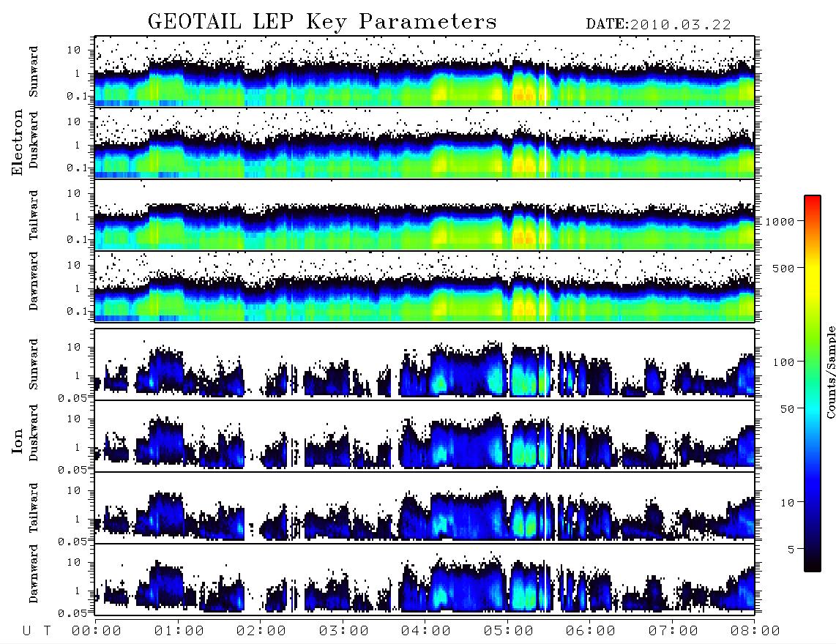Click the "100" color scale tick
Image resolution: width=836 pixels, height=644 pixels.
point(784,362)
